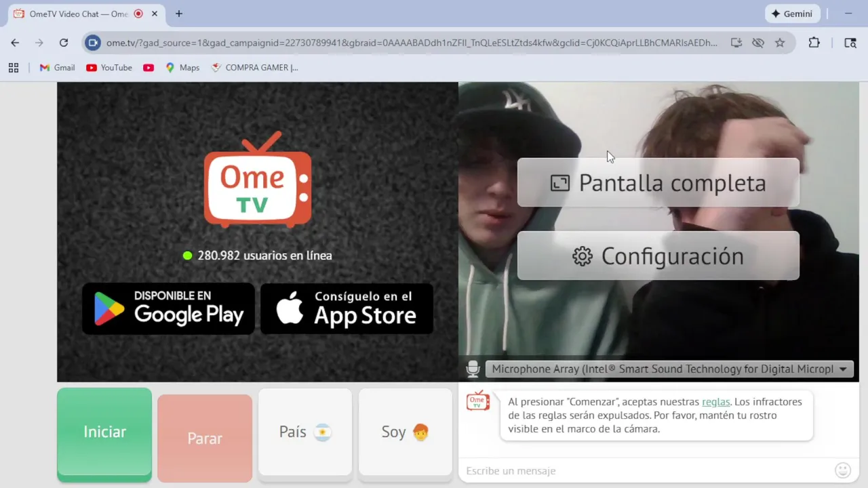The image size is (868, 488).
Task: Click Pantalla completa button
Action: [658, 183]
